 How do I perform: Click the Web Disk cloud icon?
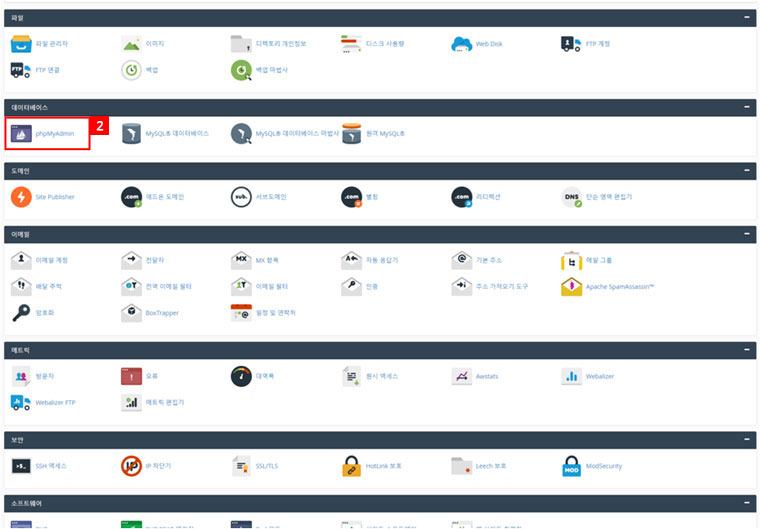461,44
